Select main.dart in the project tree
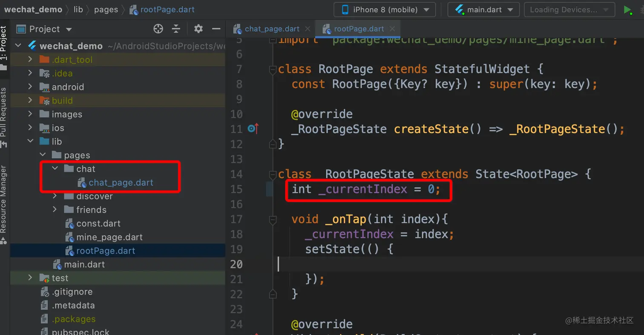The width and height of the screenshot is (644, 335). coord(79,264)
